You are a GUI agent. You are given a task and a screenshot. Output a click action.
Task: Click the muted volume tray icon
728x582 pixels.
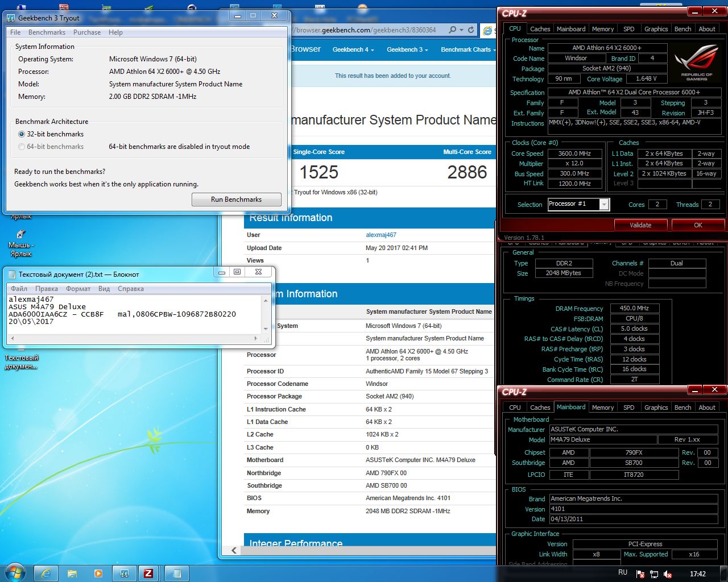pos(668,574)
